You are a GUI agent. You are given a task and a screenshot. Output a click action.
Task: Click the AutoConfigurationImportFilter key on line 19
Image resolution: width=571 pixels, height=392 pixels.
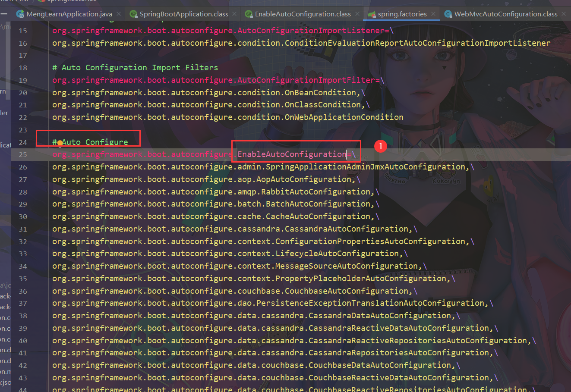[x=306, y=80]
